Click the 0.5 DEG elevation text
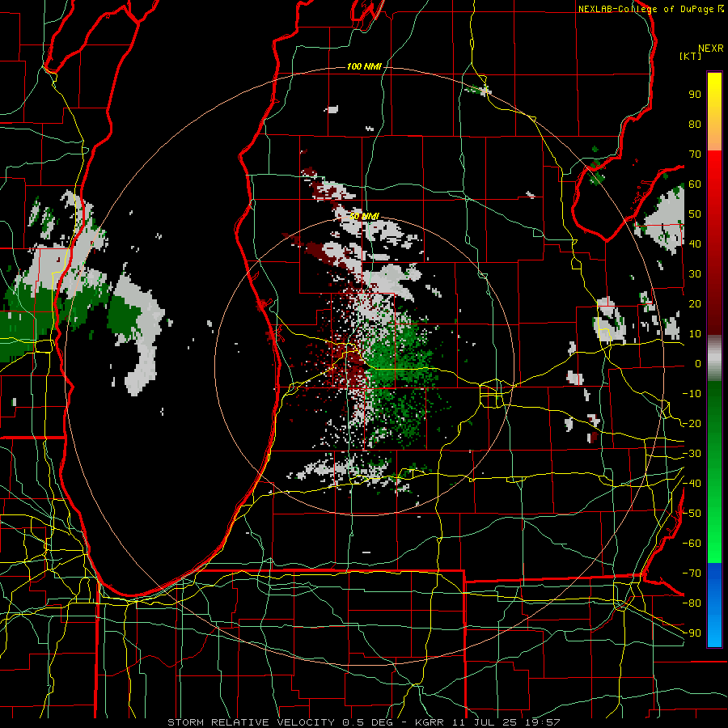The image size is (728, 728). tap(368, 722)
